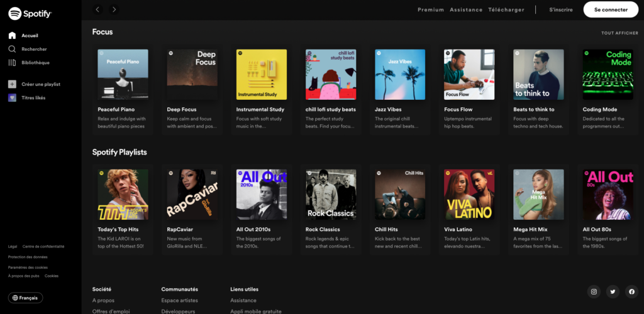The height and width of the screenshot is (314, 644).
Task: Click the Rechercher magnifier icon
Action: 13,49
